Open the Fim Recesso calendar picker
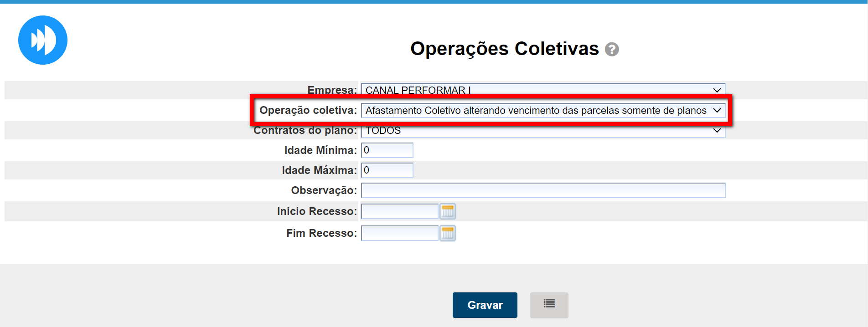868x327 pixels. point(448,233)
